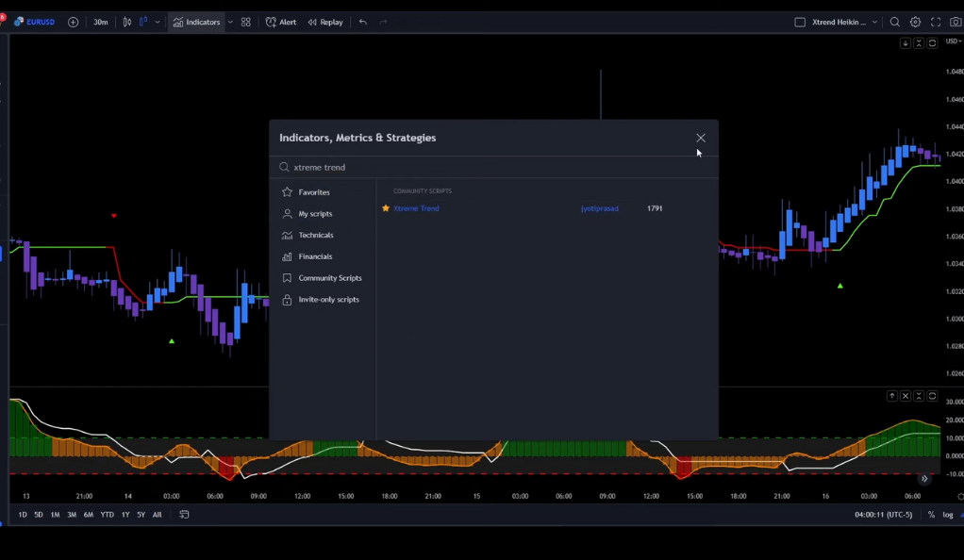Open the go-to-date calendar icon
Screen dimensions: 964x560
tap(184, 515)
